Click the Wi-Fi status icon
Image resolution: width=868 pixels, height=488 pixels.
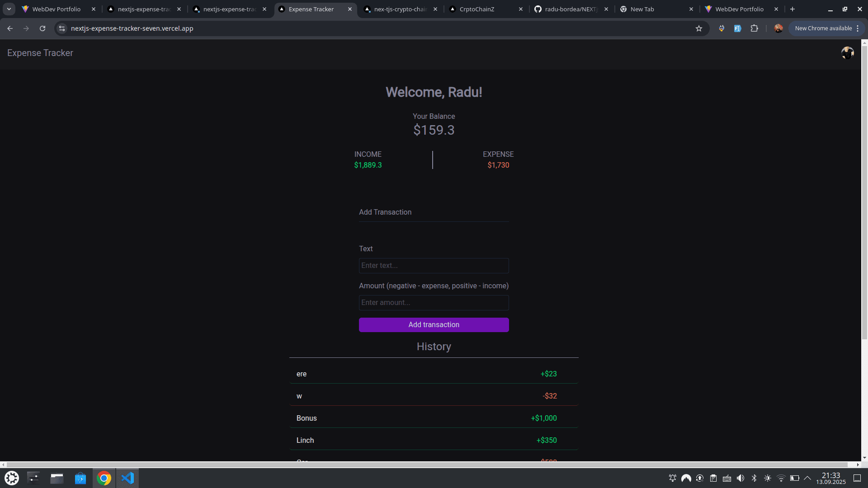[x=781, y=478]
